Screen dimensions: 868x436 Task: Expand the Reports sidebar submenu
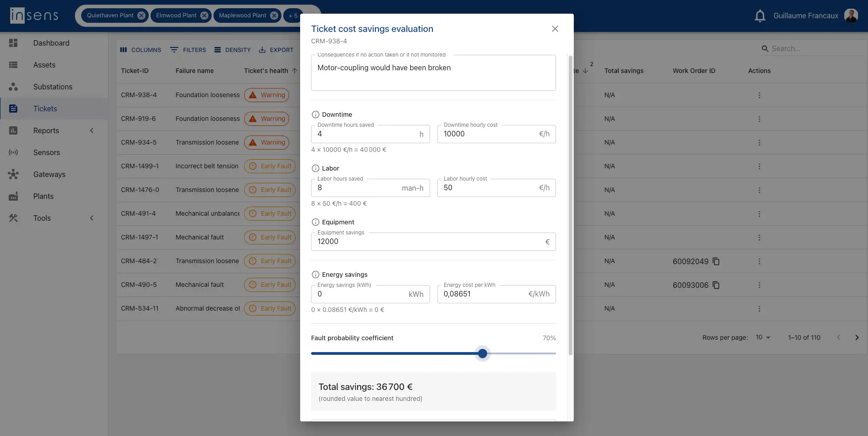[92, 130]
